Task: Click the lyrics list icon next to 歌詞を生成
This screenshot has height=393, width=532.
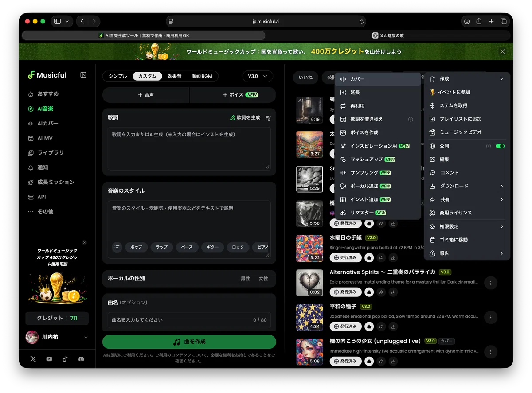Action: coord(268,118)
